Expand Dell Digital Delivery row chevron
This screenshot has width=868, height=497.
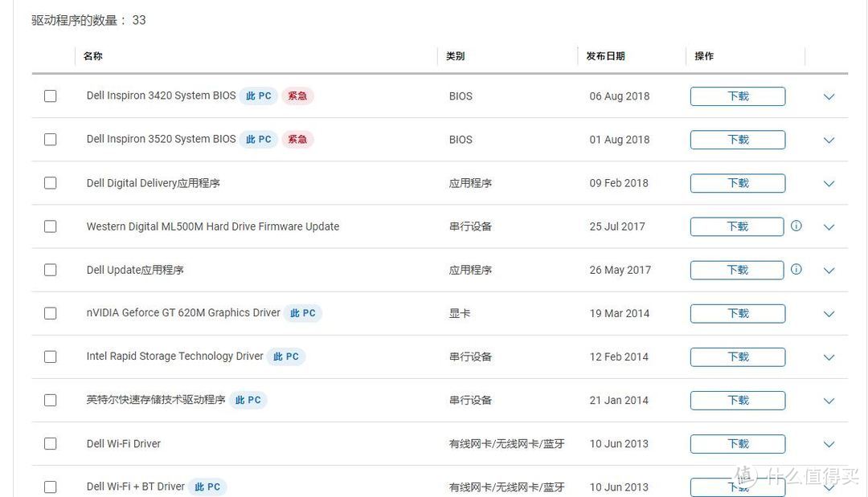tap(829, 184)
